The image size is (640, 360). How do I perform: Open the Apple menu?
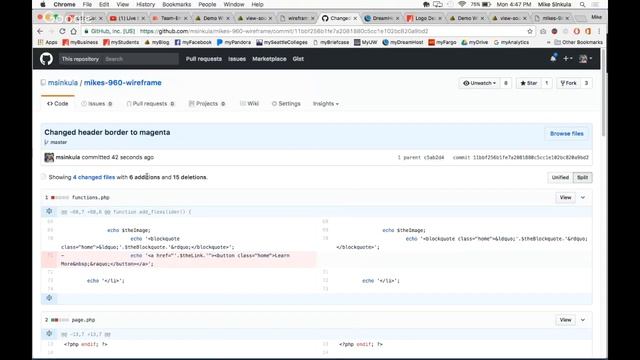[43, 4]
